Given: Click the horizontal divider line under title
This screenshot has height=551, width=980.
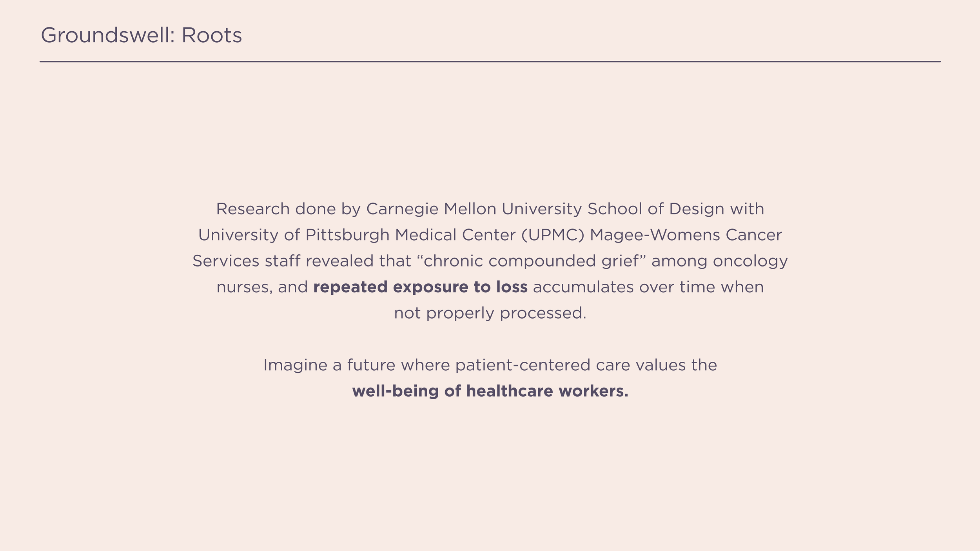Looking at the screenshot, I should click(490, 62).
